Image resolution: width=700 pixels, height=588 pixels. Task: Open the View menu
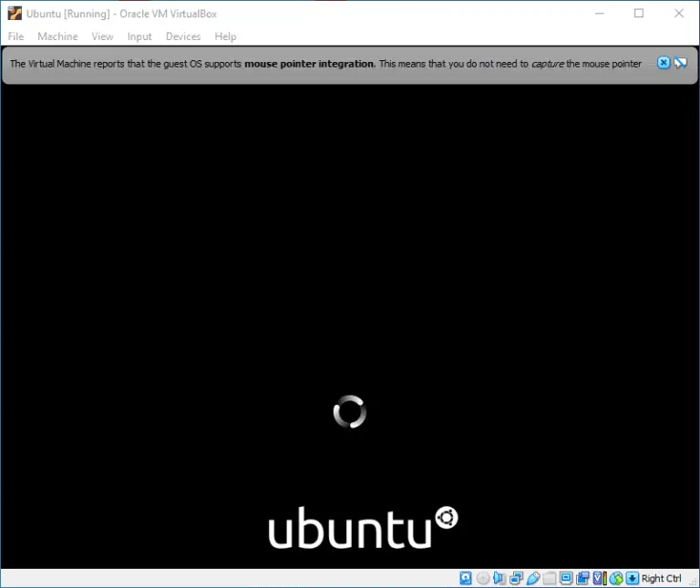point(102,36)
